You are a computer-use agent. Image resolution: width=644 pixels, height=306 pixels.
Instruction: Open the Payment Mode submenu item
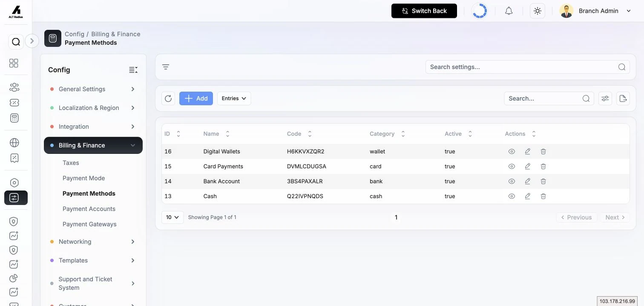(83, 178)
